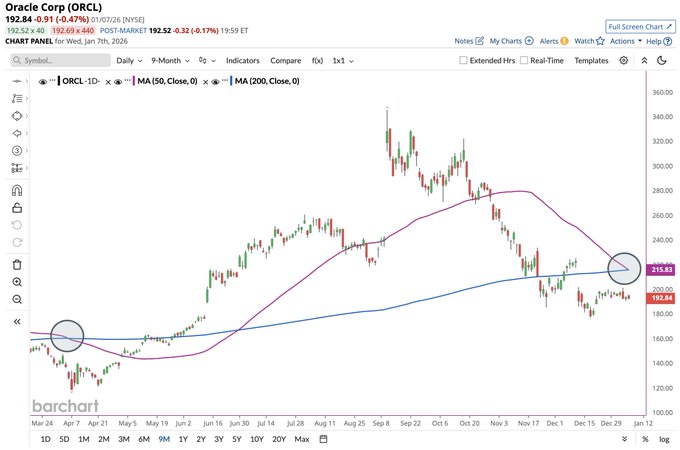Click the ORCL black color bar
680x450 pixels.
pos(59,81)
